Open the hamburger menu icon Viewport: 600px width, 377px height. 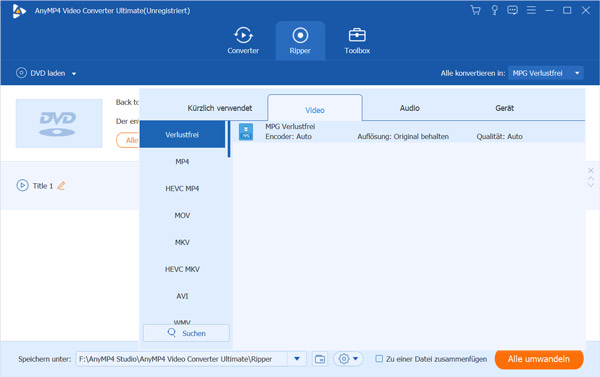[x=531, y=10]
